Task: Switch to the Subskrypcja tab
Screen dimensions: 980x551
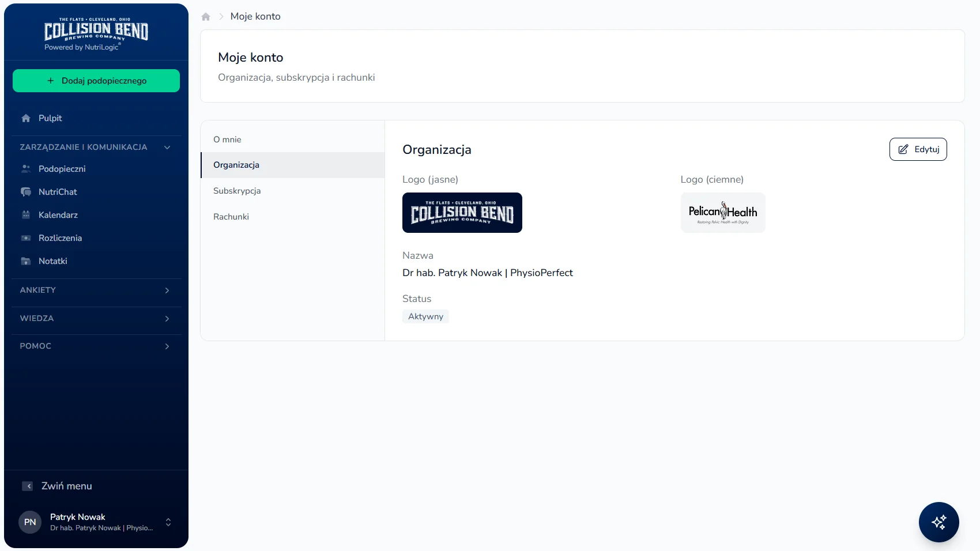Action: point(292,191)
